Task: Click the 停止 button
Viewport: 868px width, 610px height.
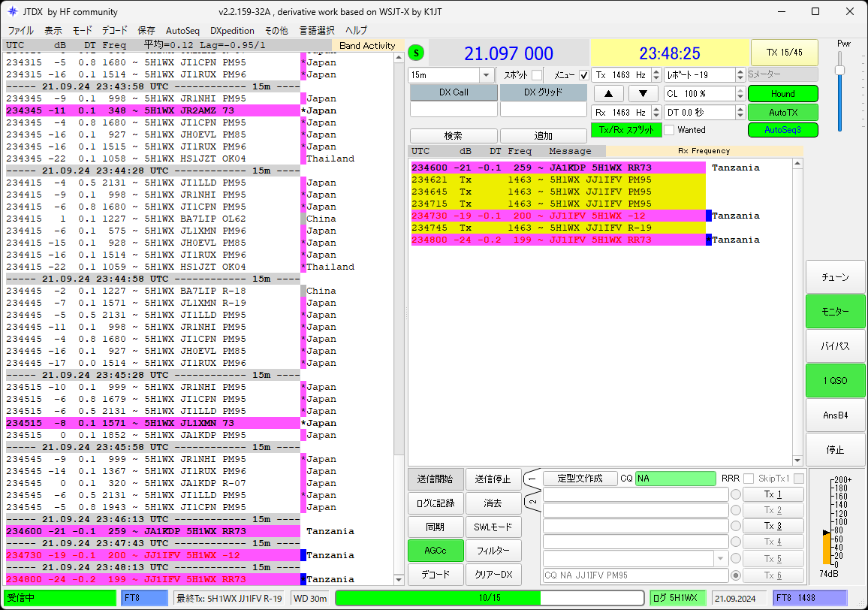Action: (836, 450)
